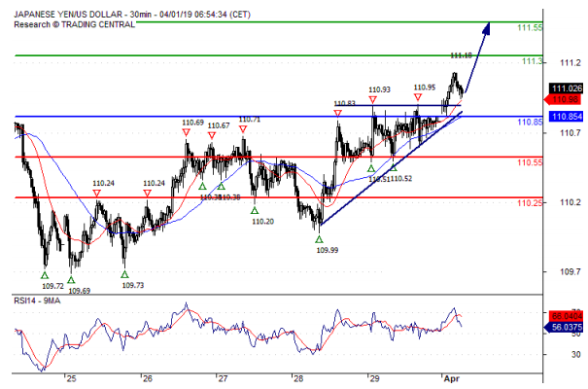Click the 27 date label on time axis
The image size is (588, 389).
tap(222, 378)
